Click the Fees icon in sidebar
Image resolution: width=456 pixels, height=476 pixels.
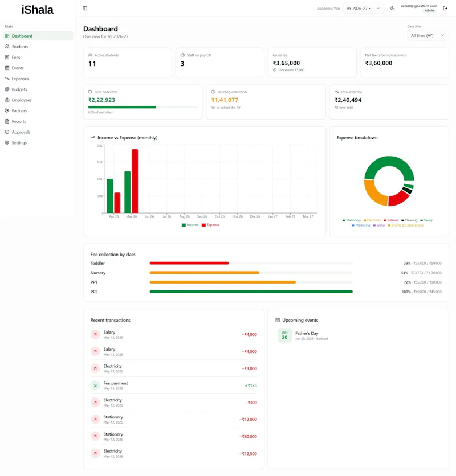tap(7, 57)
